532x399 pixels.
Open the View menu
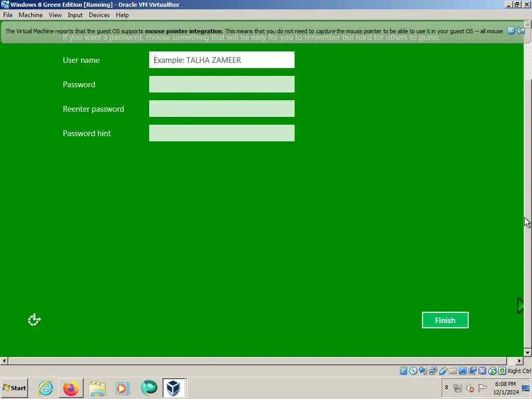55,15
